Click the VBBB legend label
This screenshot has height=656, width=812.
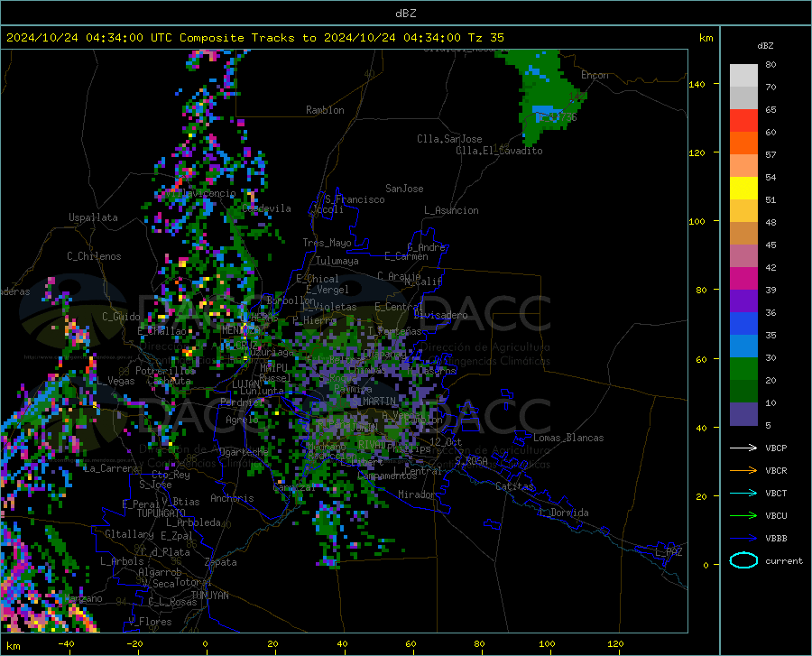pos(776,539)
